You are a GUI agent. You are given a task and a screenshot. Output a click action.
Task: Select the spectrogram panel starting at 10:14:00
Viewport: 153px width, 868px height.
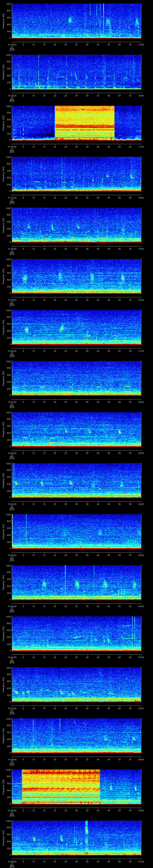tap(77, 21)
